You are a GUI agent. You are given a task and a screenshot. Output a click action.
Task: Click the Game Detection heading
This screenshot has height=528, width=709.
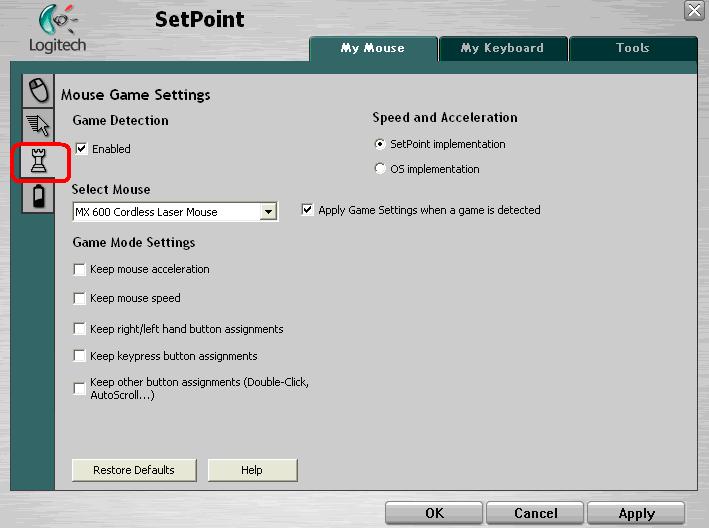pyautogui.click(x=120, y=120)
